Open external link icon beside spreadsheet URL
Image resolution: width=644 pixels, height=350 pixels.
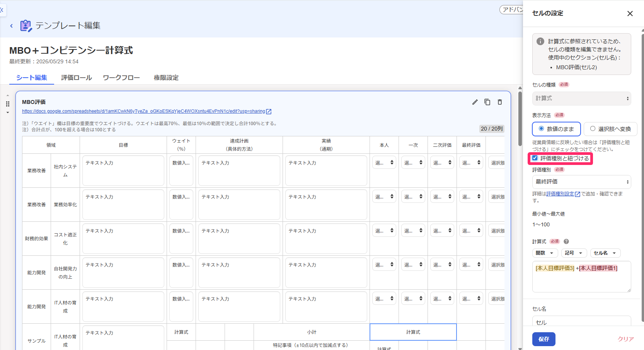coord(269,112)
